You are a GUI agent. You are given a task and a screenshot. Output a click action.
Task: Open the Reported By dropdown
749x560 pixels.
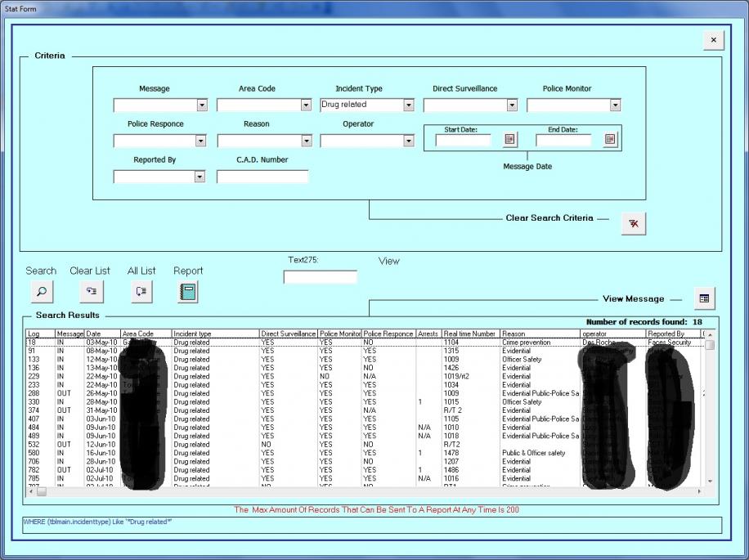pyautogui.click(x=200, y=177)
